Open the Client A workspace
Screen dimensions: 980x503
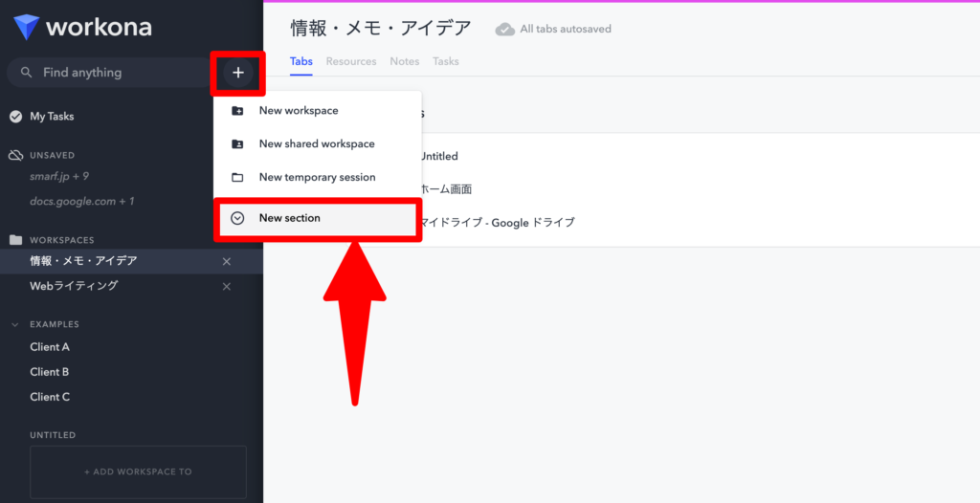click(x=50, y=347)
